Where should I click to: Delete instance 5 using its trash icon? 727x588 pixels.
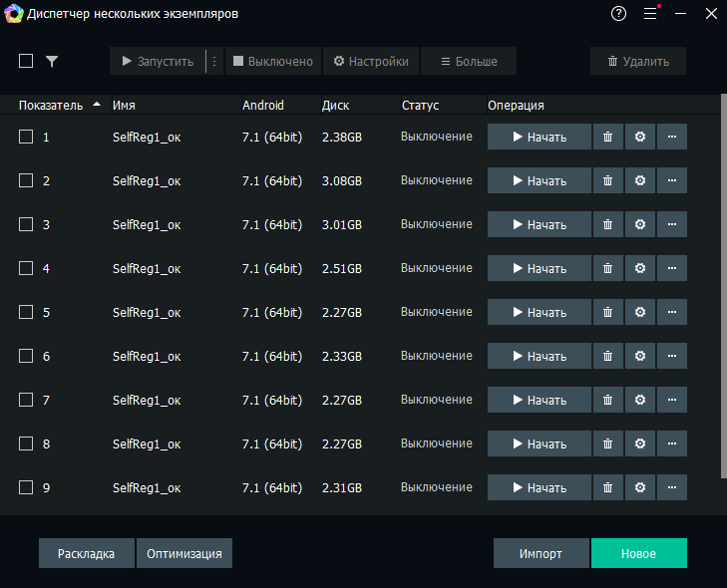(x=607, y=313)
